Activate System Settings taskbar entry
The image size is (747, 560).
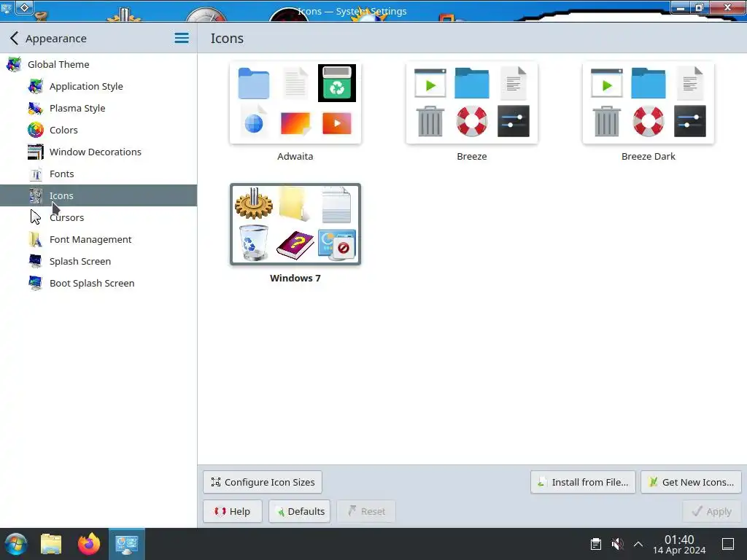[127, 544]
